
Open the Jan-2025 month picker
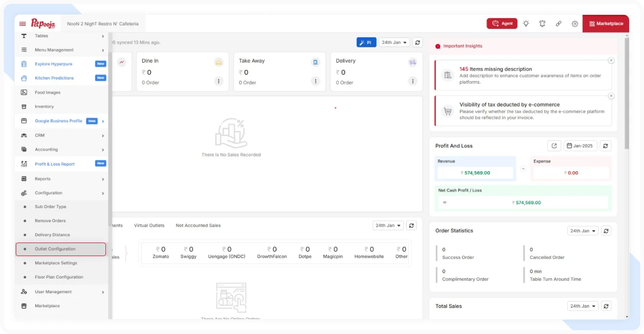tap(580, 146)
